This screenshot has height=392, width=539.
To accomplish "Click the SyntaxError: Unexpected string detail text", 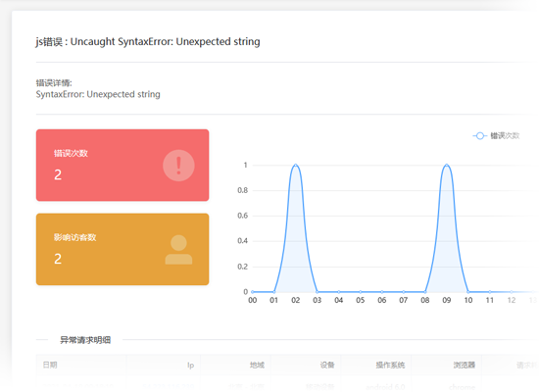I will pos(98,94).
